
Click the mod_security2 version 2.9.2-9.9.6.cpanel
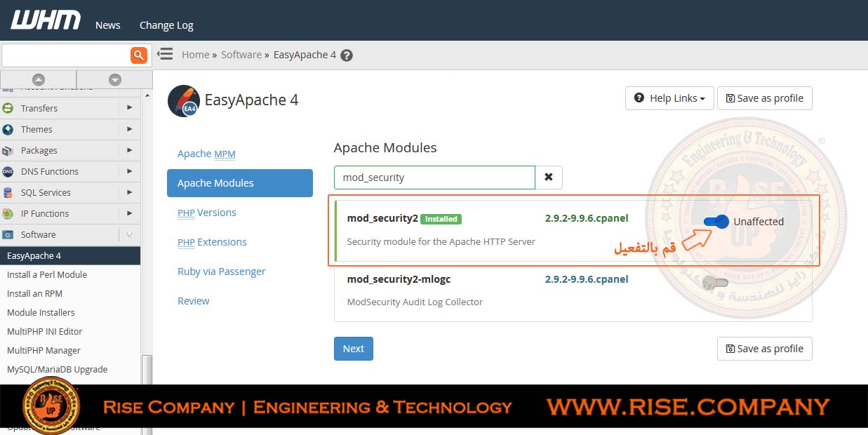pos(587,218)
